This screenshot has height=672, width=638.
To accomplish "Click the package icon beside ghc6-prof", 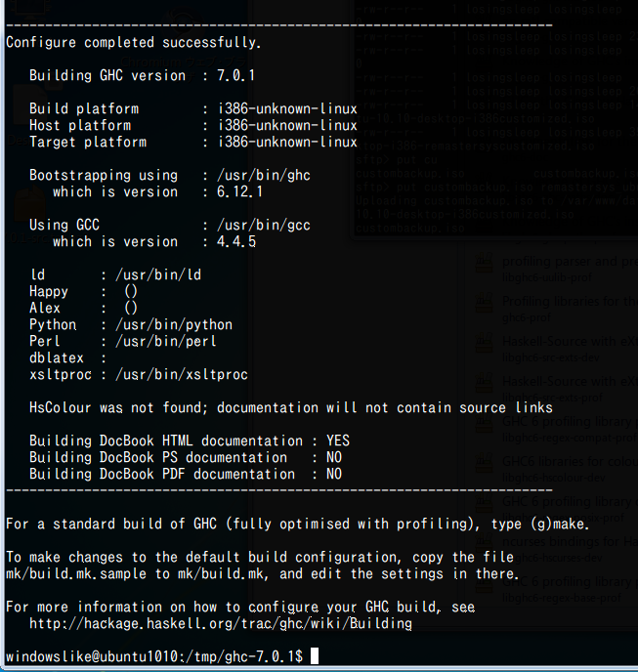I will (x=485, y=303).
